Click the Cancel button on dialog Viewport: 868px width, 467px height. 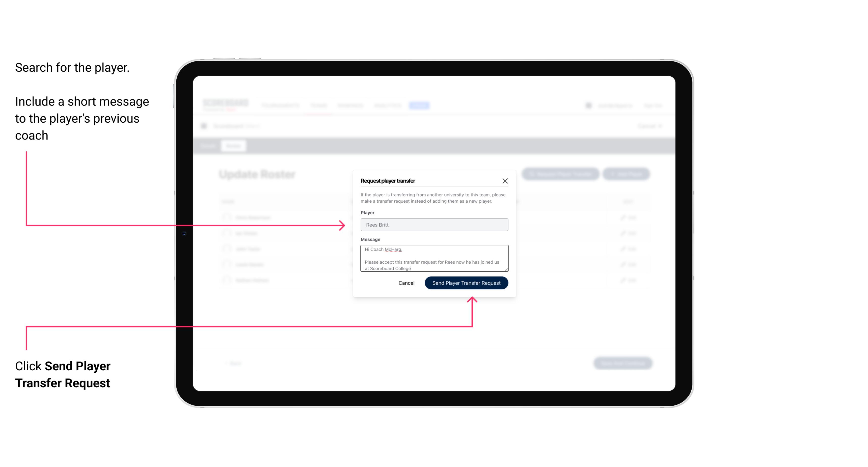[x=407, y=282]
